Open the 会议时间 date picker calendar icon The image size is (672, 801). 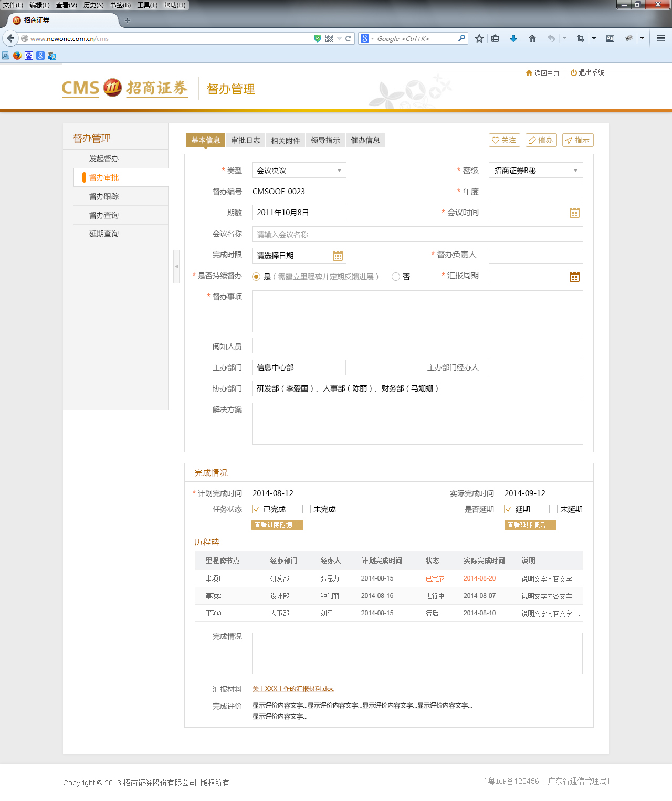click(x=575, y=213)
